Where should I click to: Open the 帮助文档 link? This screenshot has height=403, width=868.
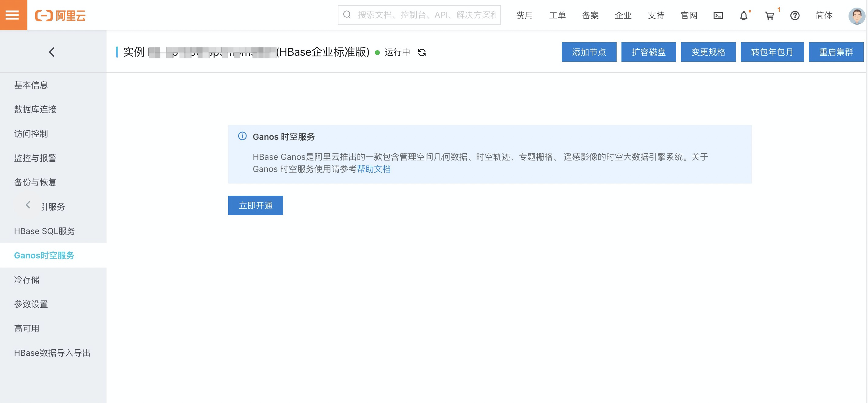(x=374, y=169)
